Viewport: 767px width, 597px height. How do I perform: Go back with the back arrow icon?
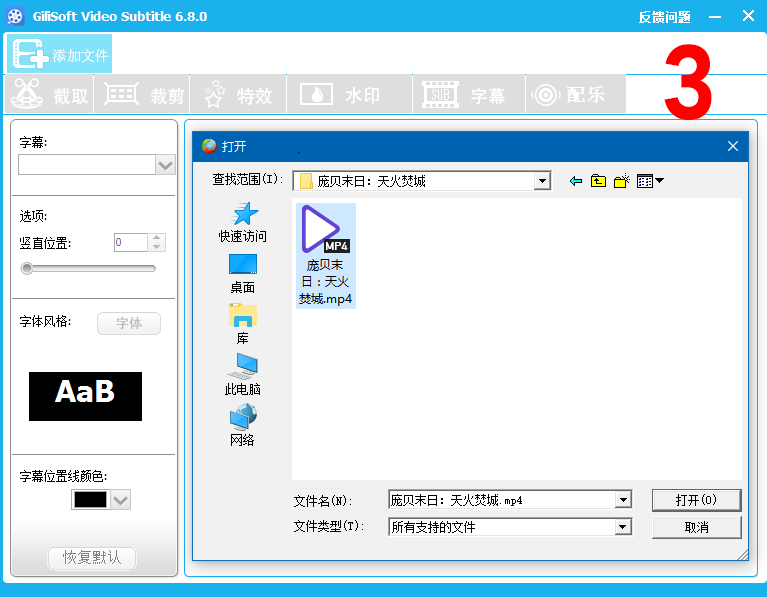pyautogui.click(x=576, y=181)
